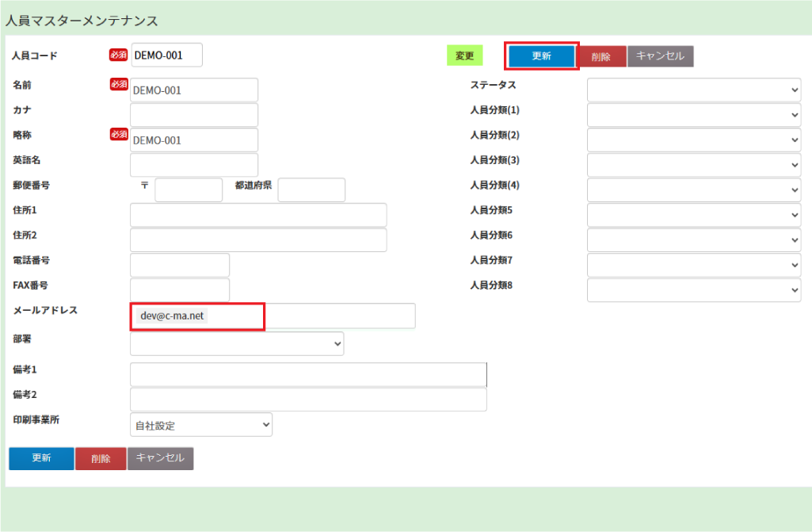Expand the 人員分類(1) dropdown

(693, 115)
